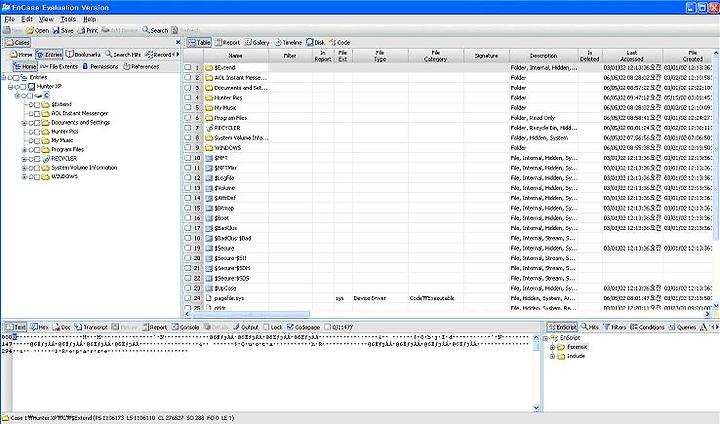Select My Music folder in tree
This screenshot has width=720, height=424.
pyautogui.click(x=62, y=141)
